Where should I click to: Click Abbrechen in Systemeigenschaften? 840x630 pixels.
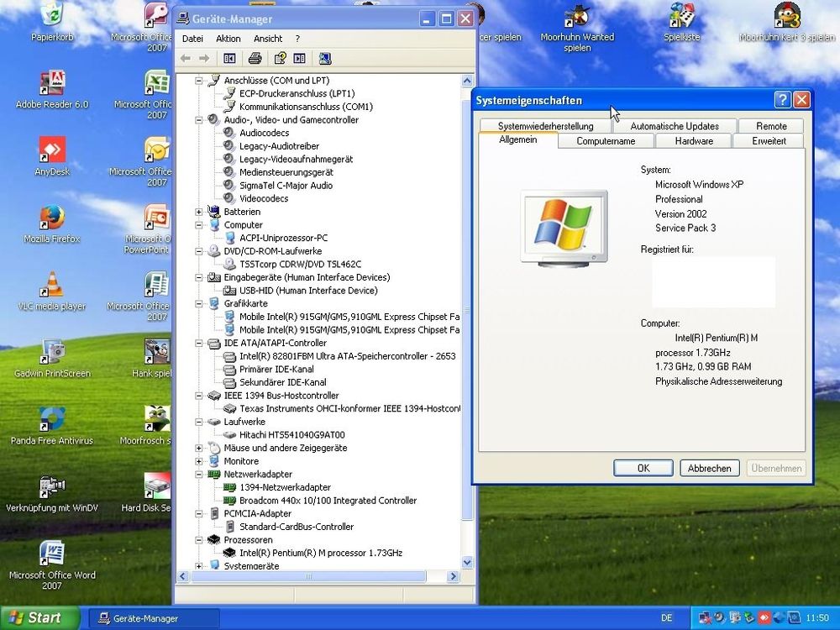709,468
